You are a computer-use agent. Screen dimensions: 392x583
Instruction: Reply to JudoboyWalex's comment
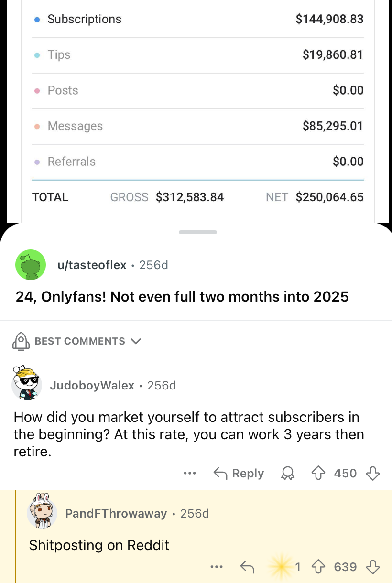click(x=239, y=473)
